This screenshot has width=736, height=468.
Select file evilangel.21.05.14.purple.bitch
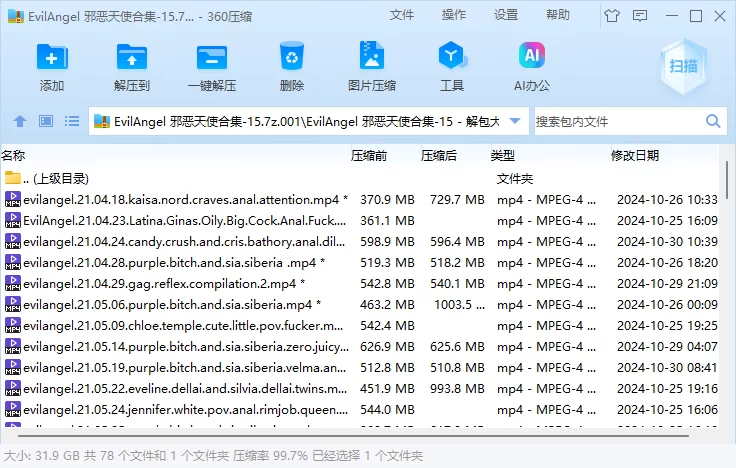pos(360,346)
